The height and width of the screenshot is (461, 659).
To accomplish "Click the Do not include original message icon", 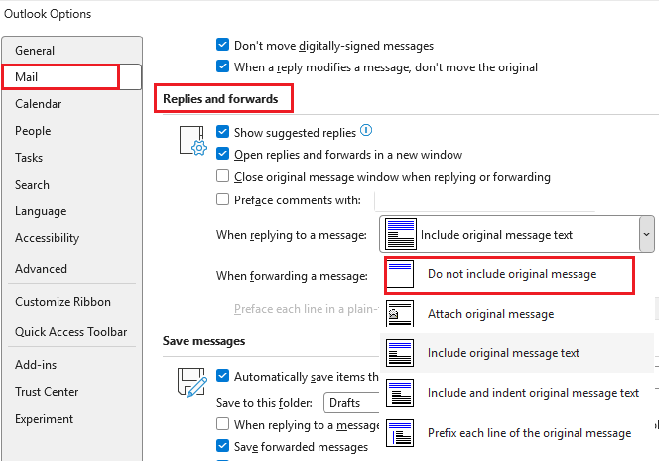I will 400,274.
